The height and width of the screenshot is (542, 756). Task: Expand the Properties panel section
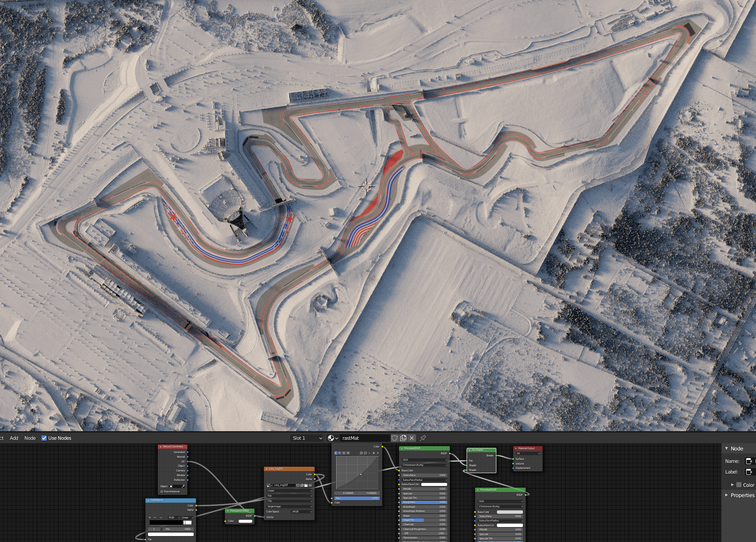(x=726, y=495)
